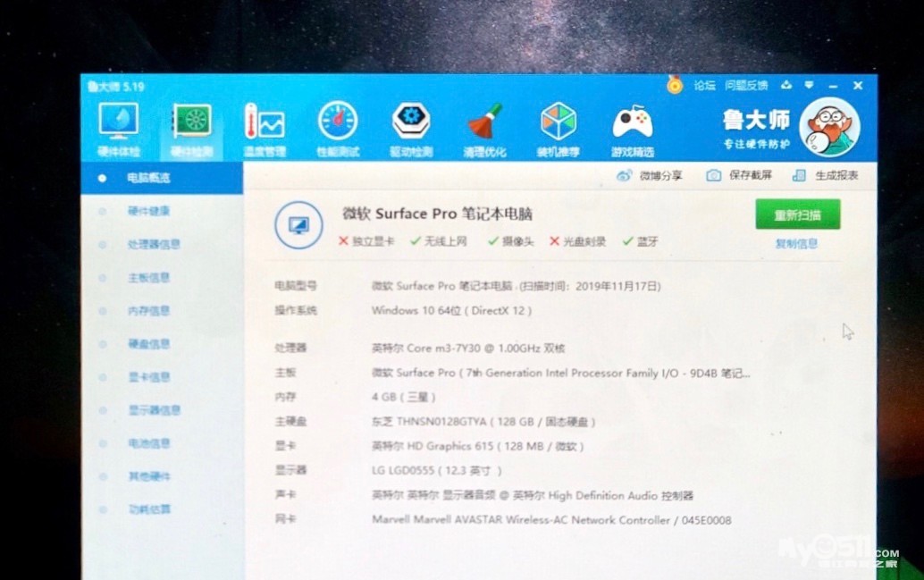Image resolution: width=924 pixels, height=580 pixels.
Task: Click the 复制信息 link
Action: click(x=796, y=243)
